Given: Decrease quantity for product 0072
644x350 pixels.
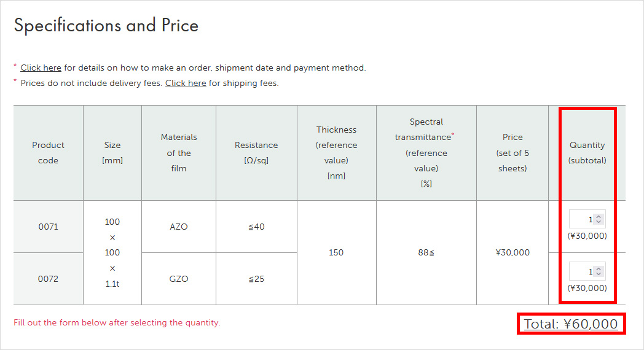Looking at the screenshot, I should [x=599, y=274].
